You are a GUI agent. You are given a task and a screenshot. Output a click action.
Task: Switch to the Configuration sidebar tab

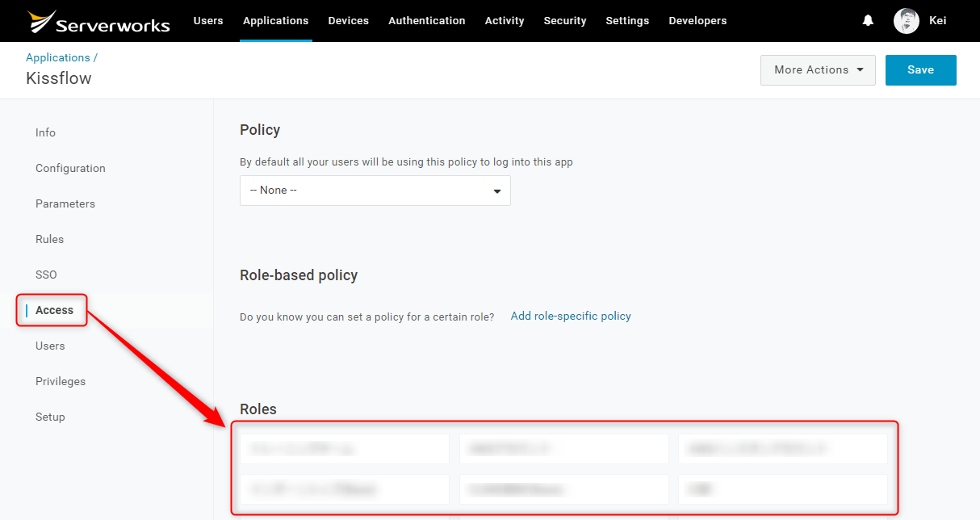70,168
